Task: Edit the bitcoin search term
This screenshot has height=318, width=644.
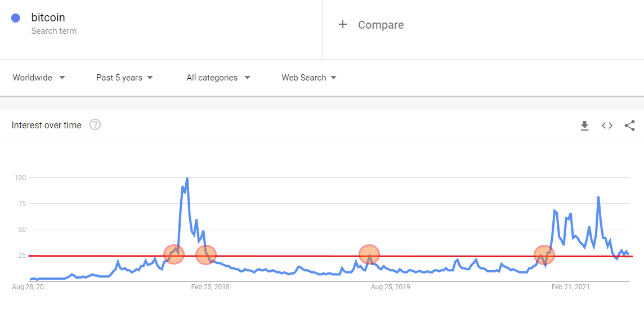Action: 48,18
